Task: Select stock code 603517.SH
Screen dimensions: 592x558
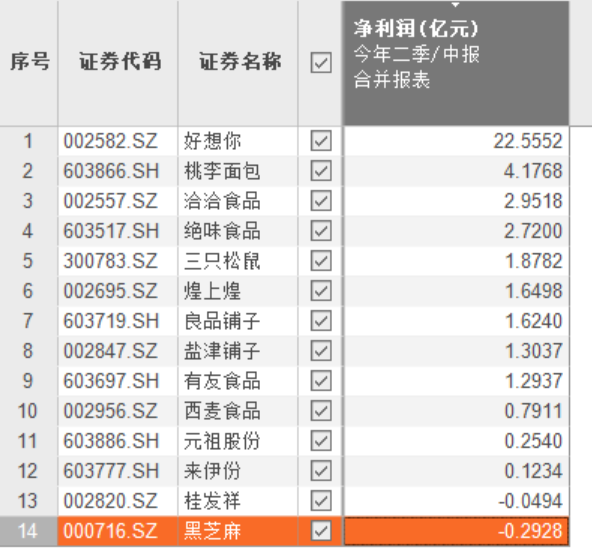Action: point(111,231)
